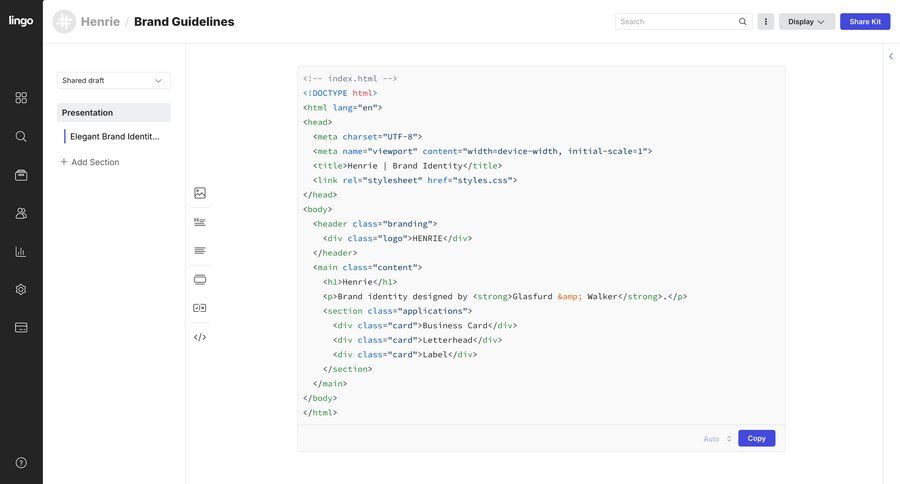Insert a banner block
Screen dimensions: 900x484
pos(200,280)
